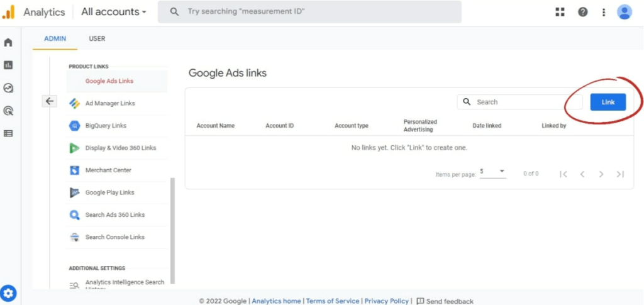Click the blue Link button
644x305 pixels.
click(608, 103)
